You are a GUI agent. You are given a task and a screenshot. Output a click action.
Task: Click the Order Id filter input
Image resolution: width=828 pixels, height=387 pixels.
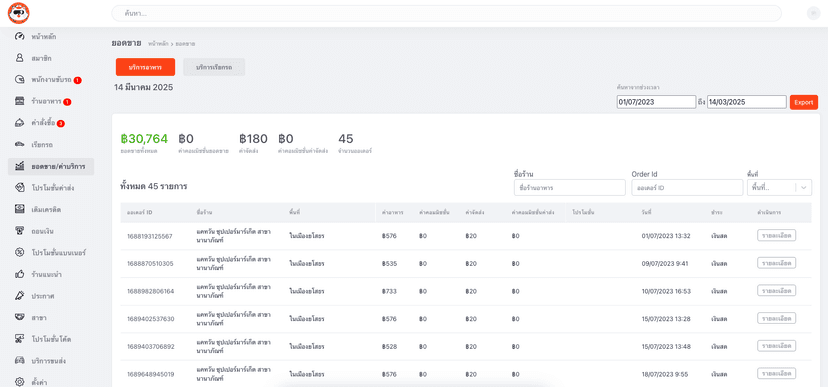pos(687,187)
